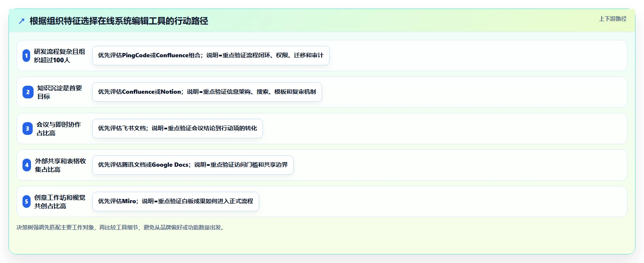Select step number badge 3
Viewport: 644px width, 263px height.
pos(28,129)
